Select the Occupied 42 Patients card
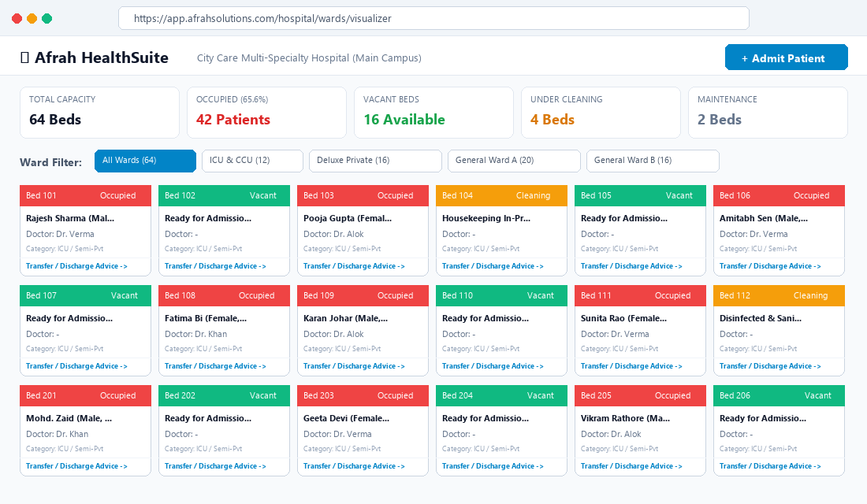Viewport: 867px width, 504px height. click(266, 112)
